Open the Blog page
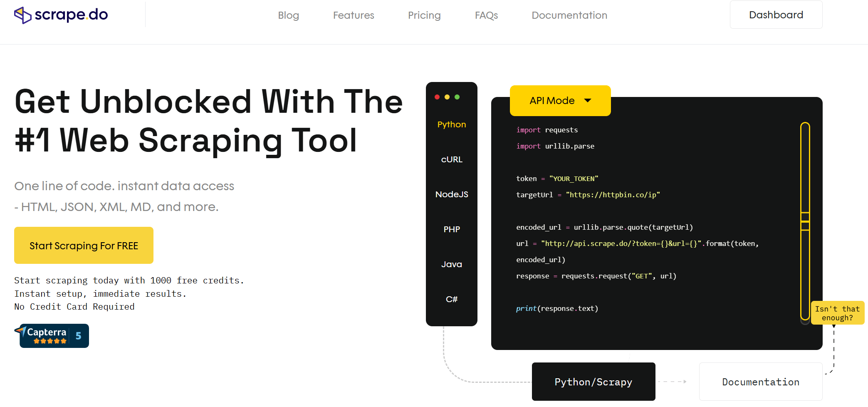Screen dimensions: 868x407 (289, 15)
